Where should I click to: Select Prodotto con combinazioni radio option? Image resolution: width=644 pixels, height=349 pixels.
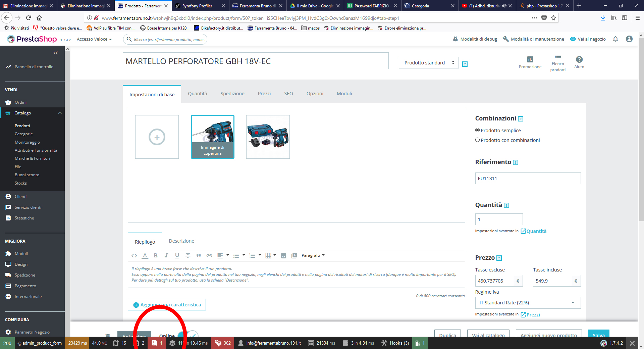click(477, 140)
